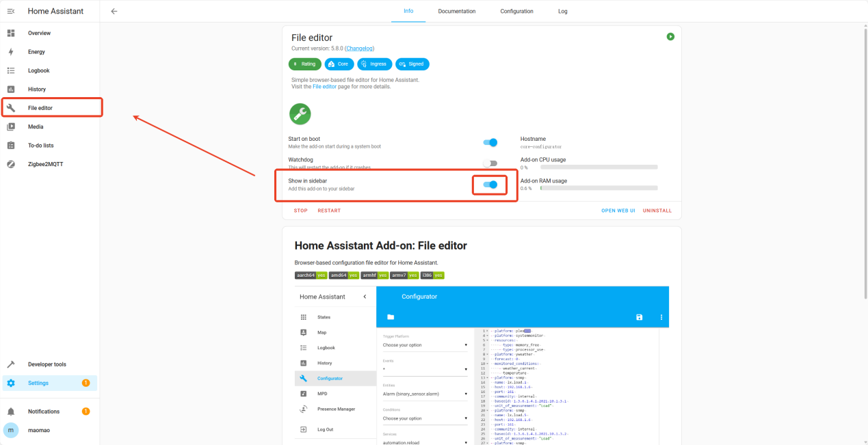Click the STOP button
The width and height of the screenshot is (868, 445).
(x=301, y=211)
